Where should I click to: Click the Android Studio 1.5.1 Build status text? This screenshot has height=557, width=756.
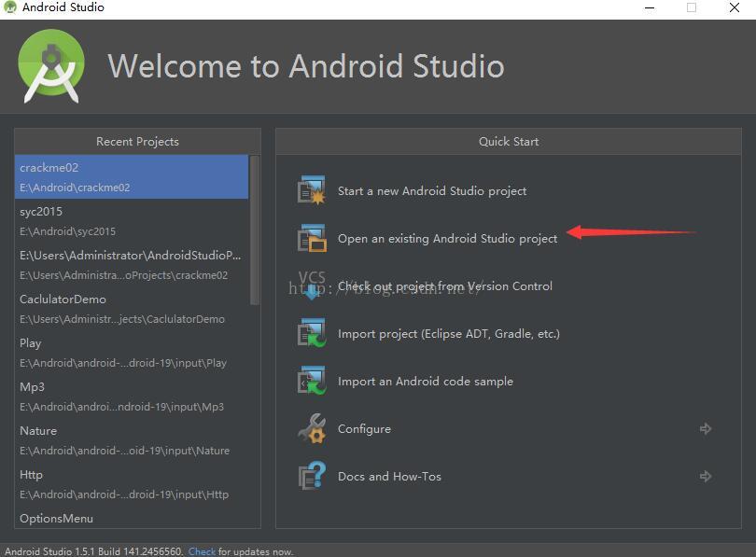pos(94,551)
